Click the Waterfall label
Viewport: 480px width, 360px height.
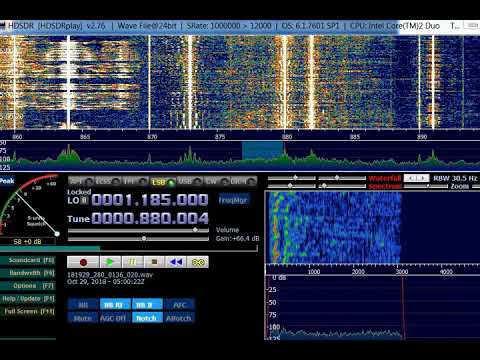click(385, 178)
